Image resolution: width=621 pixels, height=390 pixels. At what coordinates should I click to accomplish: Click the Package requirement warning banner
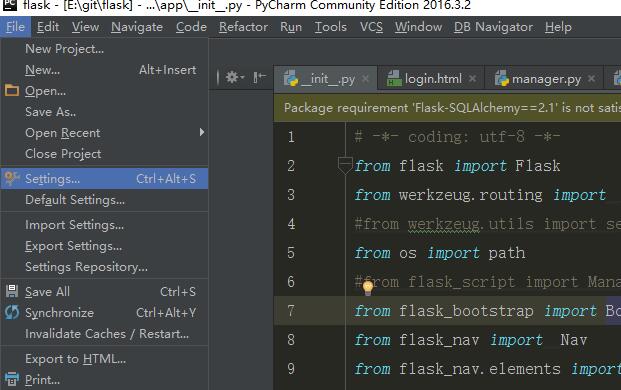(447, 108)
